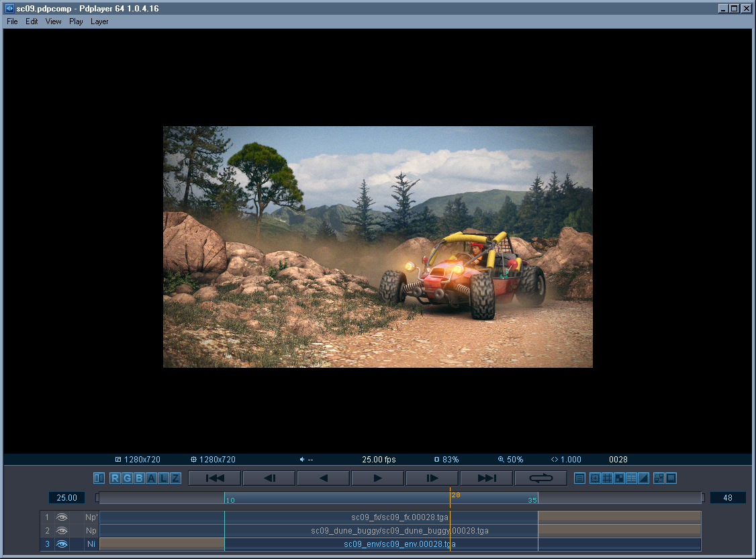Click the dune buggy preview image

tap(377, 247)
